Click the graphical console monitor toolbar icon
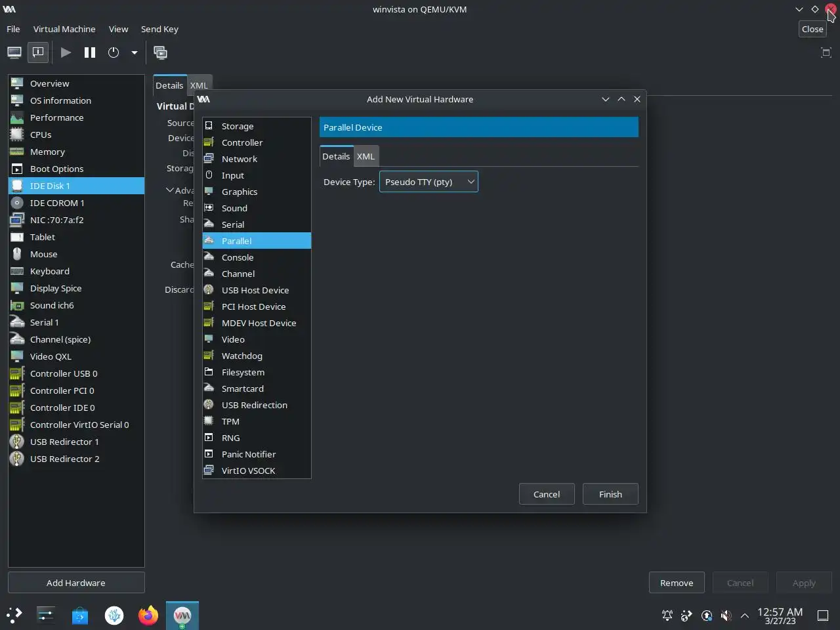The width and height of the screenshot is (840, 630). 14,52
